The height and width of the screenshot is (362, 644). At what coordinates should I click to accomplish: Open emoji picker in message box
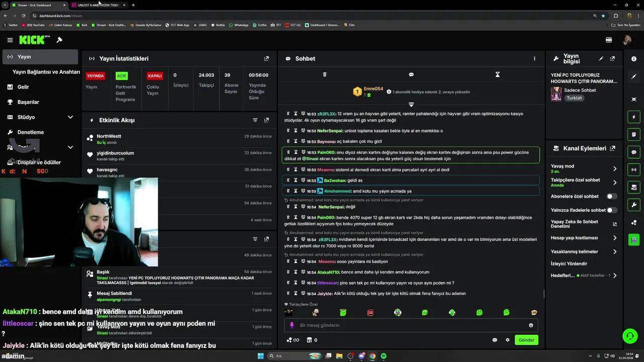(x=531, y=325)
